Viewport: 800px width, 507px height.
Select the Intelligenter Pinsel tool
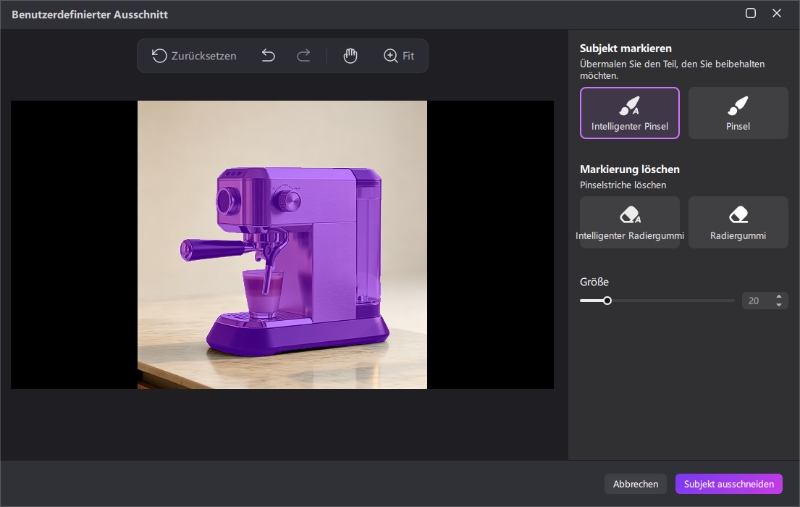click(630, 113)
